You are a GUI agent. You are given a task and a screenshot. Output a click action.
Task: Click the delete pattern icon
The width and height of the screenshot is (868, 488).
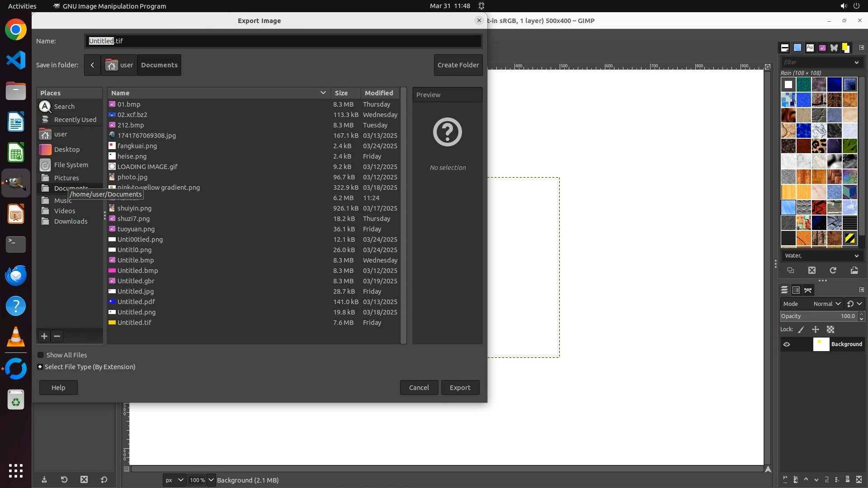[811, 270]
